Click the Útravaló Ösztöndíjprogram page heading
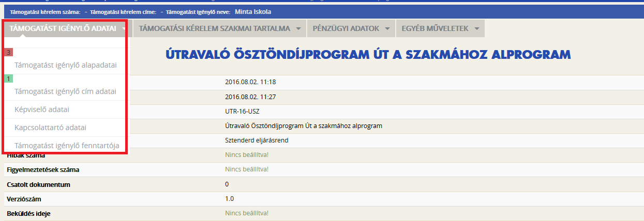644x221 pixels. pos(368,54)
